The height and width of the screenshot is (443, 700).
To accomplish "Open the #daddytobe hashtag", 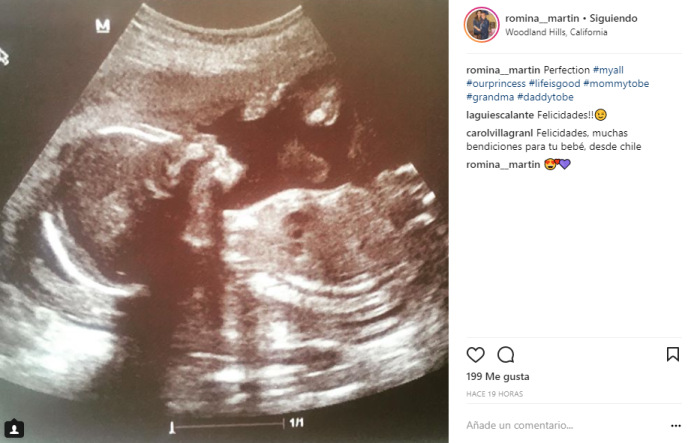I will coord(545,97).
